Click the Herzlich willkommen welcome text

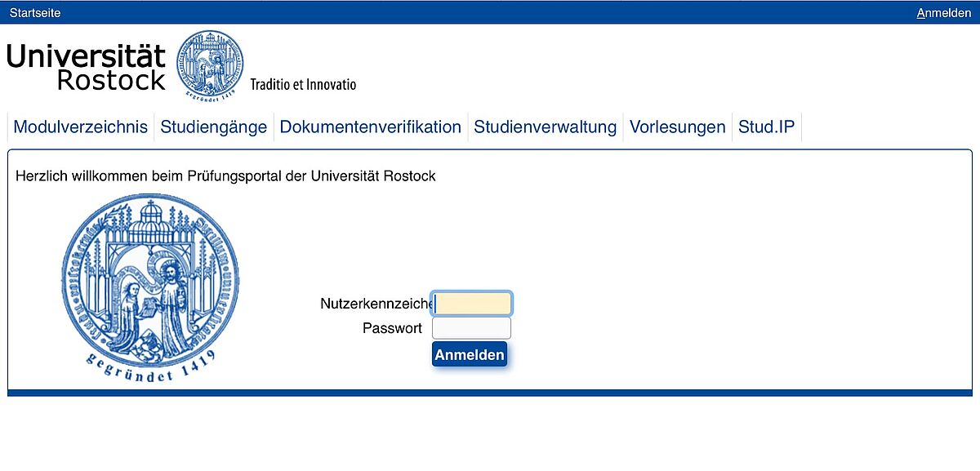coord(225,176)
